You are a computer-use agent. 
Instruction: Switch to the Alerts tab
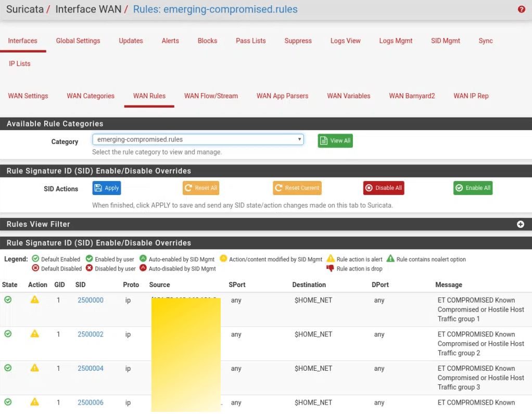click(x=170, y=41)
